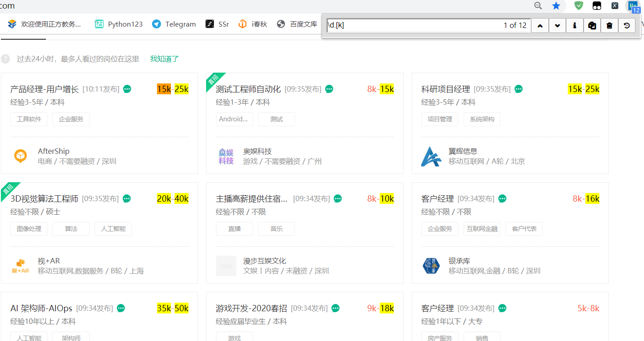This screenshot has width=644, height=341.
Task: Open the 产品经理-用户增长 job posting
Action: [45, 89]
